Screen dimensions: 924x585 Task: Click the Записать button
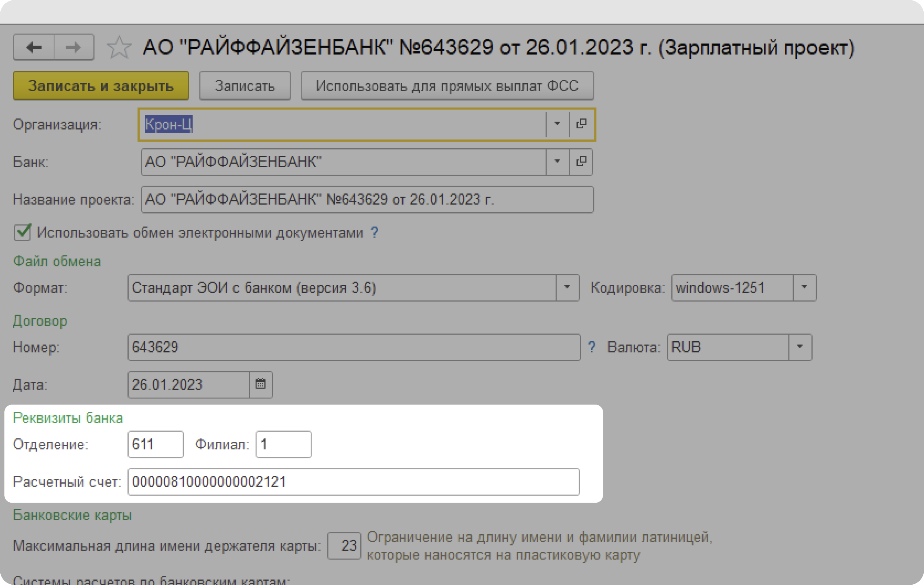245,85
